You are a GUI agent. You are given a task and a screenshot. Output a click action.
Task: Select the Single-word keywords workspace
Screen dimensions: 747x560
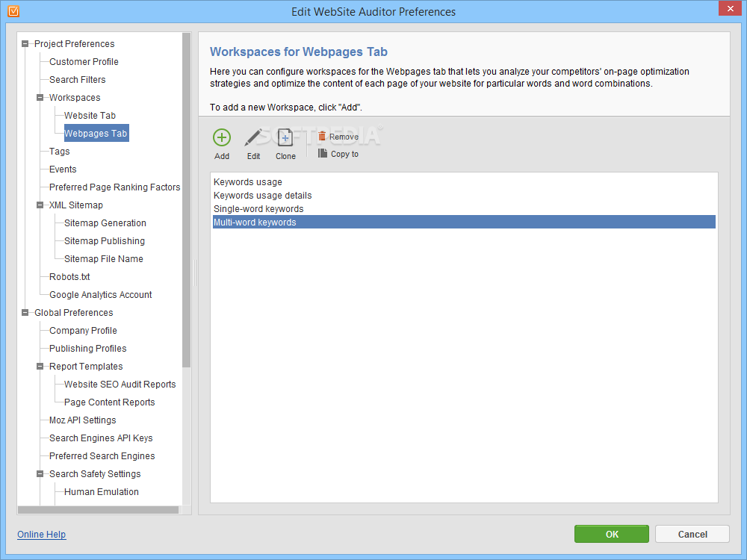[x=464, y=208]
